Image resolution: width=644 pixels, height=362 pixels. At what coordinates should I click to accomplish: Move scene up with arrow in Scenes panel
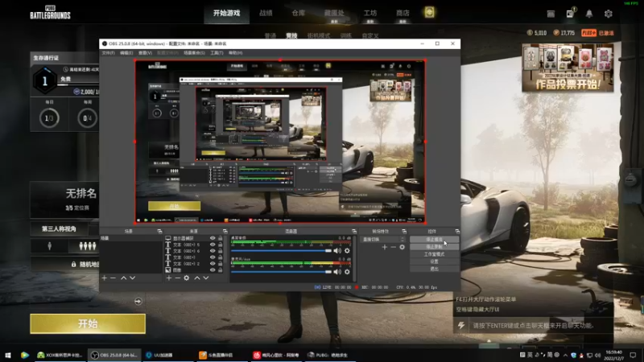pyautogui.click(x=124, y=278)
